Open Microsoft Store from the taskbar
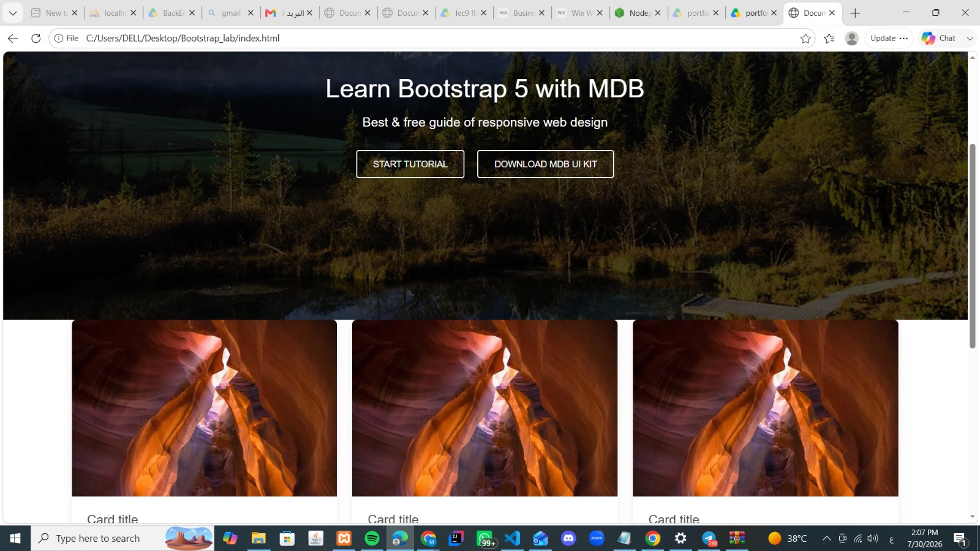Viewport: 980px width, 551px height. click(x=287, y=538)
